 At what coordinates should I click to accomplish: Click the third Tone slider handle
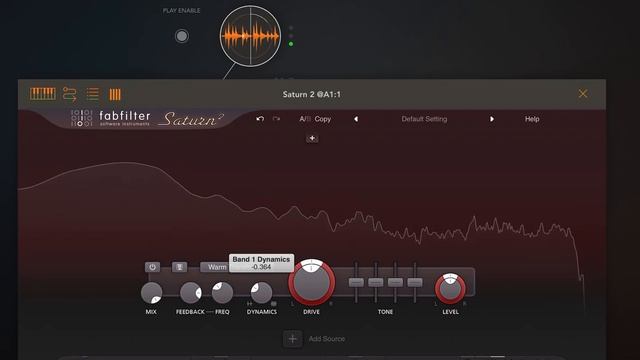click(x=396, y=282)
